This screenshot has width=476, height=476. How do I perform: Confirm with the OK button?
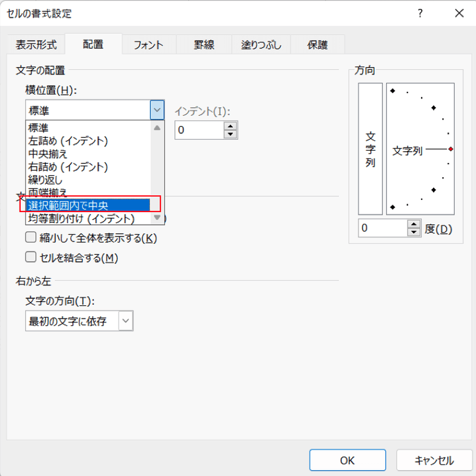coord(347,460)
